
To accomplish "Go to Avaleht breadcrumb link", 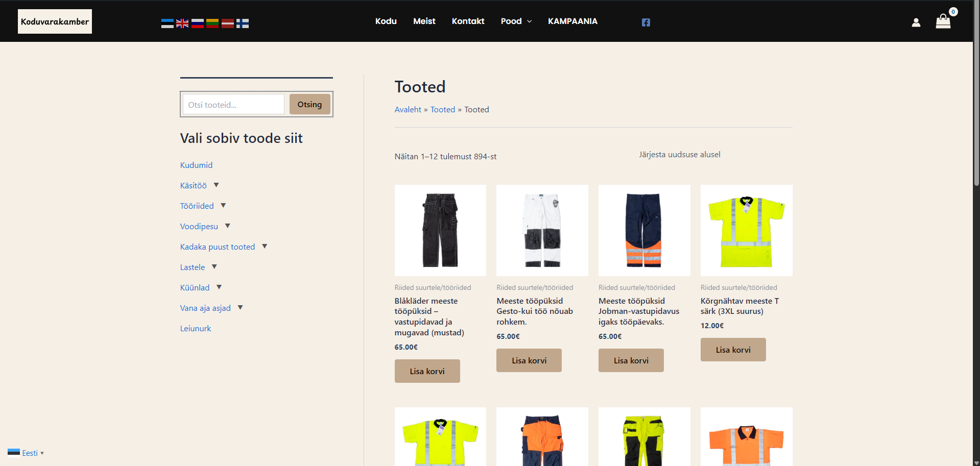I will pos(408,109).
